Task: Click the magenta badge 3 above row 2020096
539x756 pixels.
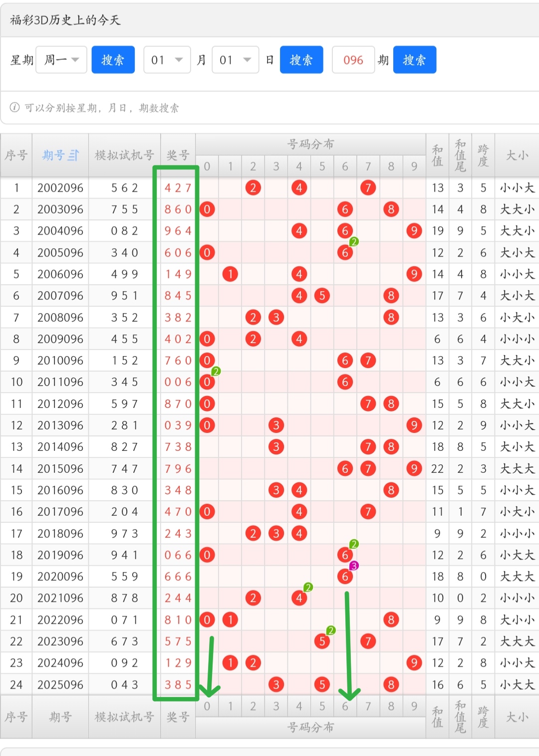Action: pos(354,566)
